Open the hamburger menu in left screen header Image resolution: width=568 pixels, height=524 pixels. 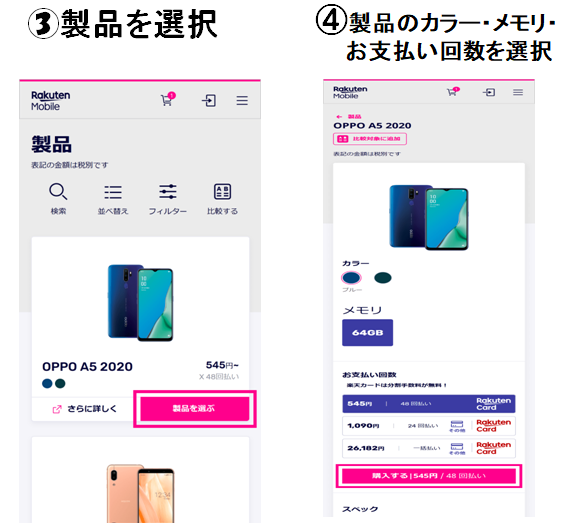[x=242, y=100]
